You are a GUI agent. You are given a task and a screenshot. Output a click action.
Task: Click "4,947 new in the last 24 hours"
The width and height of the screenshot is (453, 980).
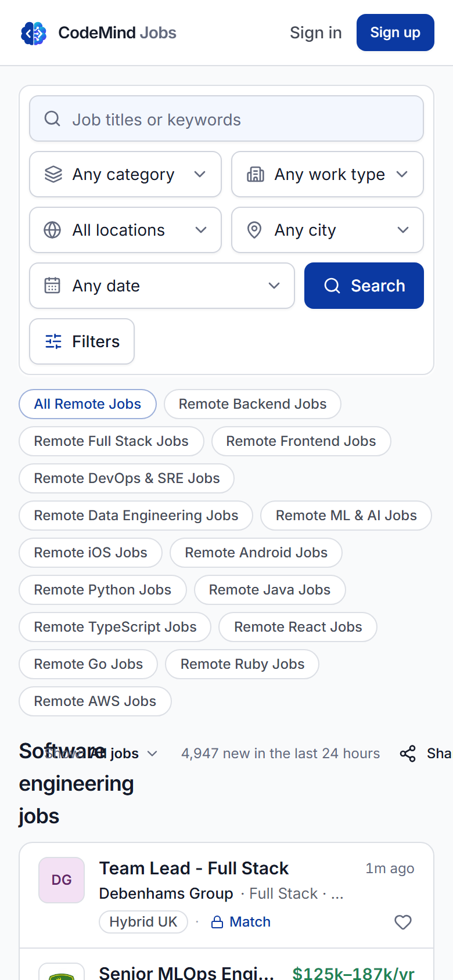(281, 754)
